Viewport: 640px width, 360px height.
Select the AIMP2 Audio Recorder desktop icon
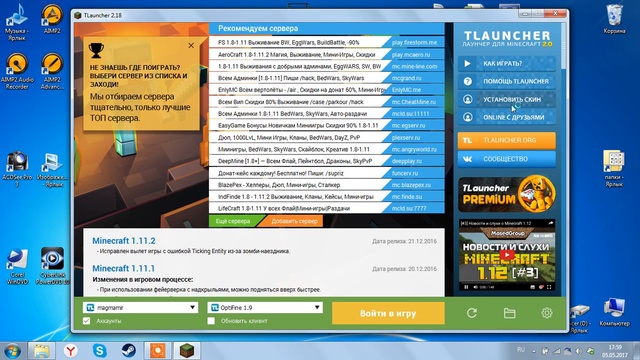(17, 71)
